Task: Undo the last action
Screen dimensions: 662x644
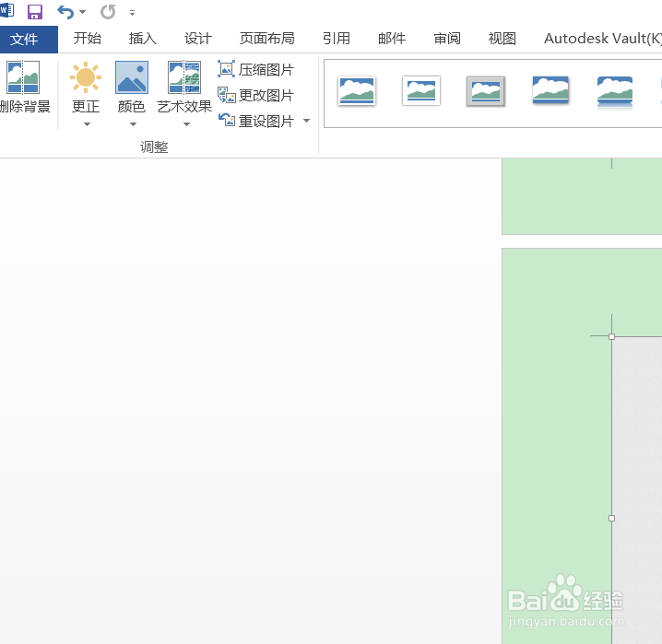Action: (65, 12)
